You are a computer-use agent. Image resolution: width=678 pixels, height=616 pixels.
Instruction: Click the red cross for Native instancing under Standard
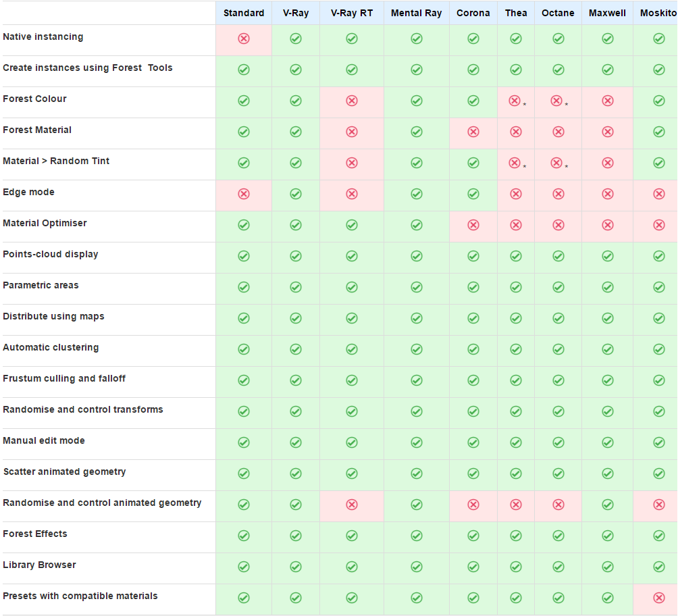[x=244, y=38]
